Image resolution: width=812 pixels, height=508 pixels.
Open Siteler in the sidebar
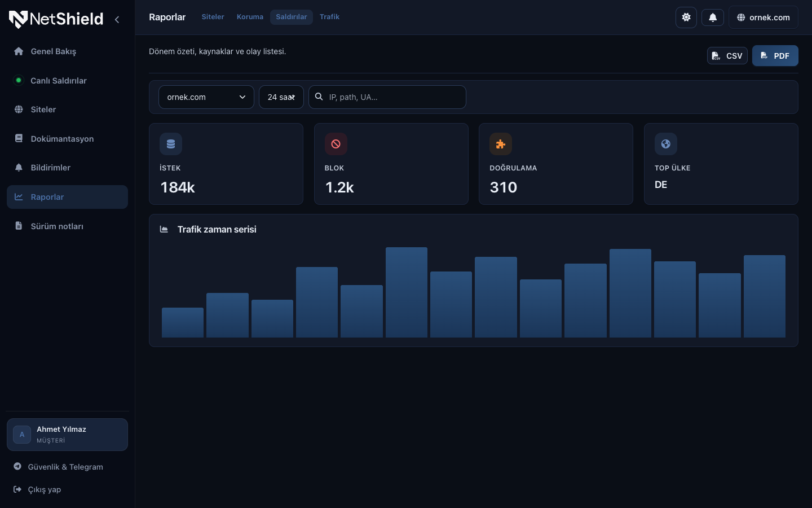tap(67, 110)
